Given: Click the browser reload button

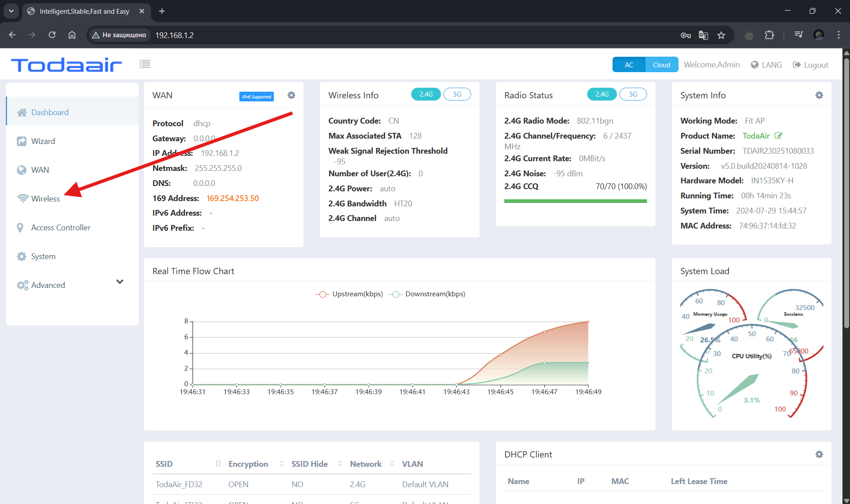Looking at the screenshot, I should [x=52, y=35].
